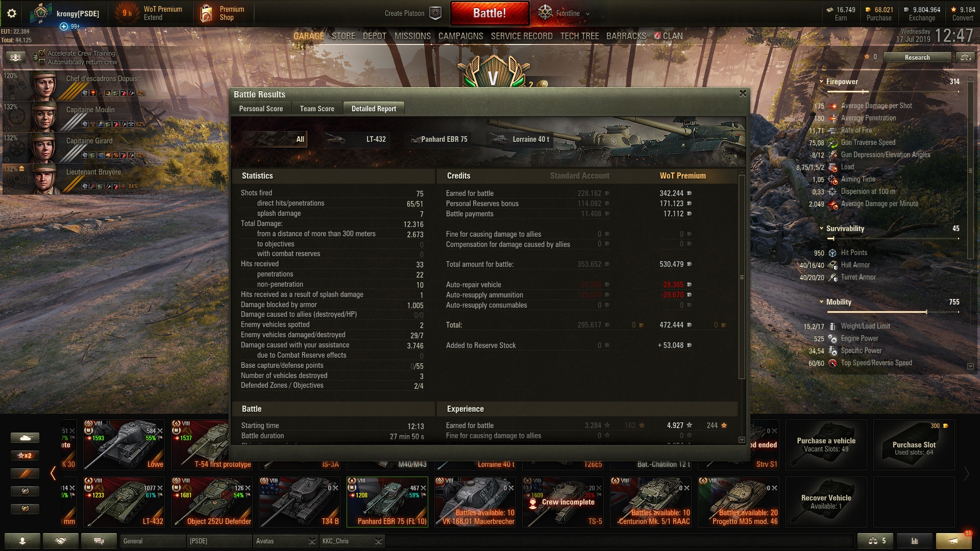
Task: Click the Research button
Action: (x=917, y=57)
